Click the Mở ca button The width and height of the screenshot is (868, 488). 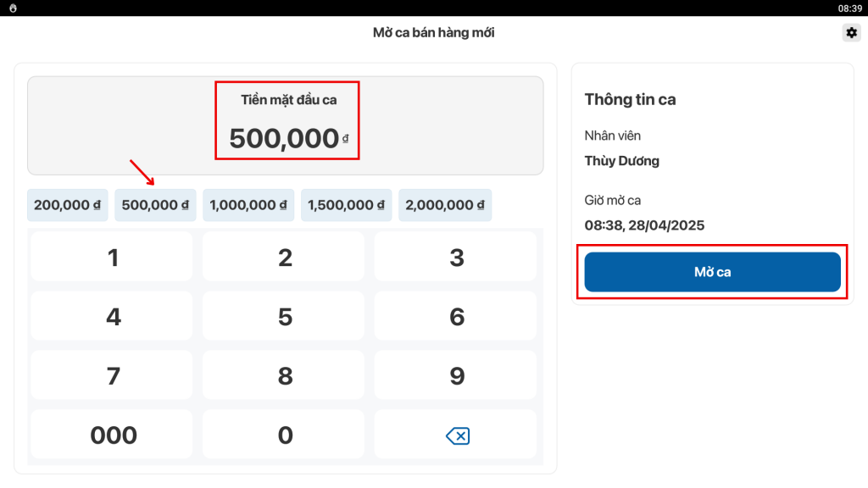pos(712,272)
